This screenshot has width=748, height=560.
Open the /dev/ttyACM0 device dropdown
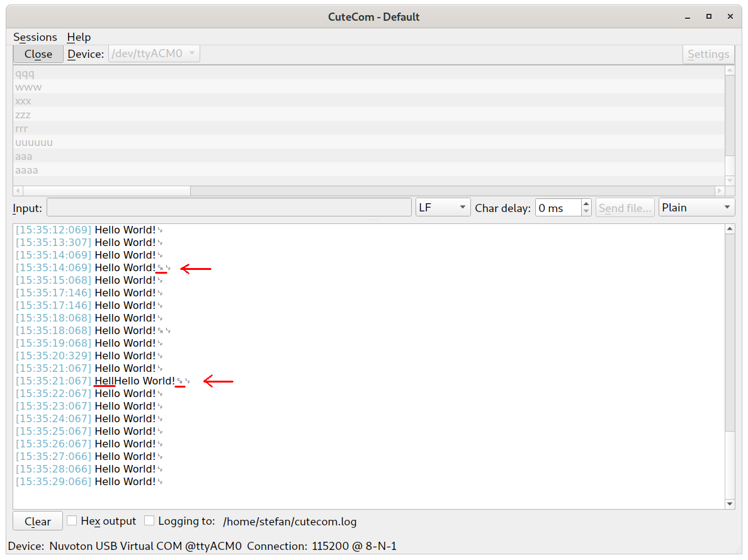(154, 53)
